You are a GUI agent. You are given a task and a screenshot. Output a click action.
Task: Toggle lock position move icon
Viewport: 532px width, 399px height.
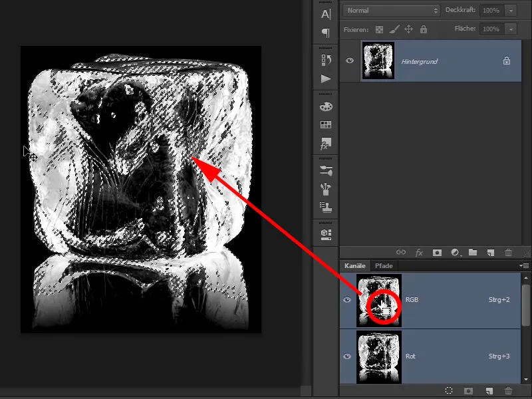pos(408,29)
